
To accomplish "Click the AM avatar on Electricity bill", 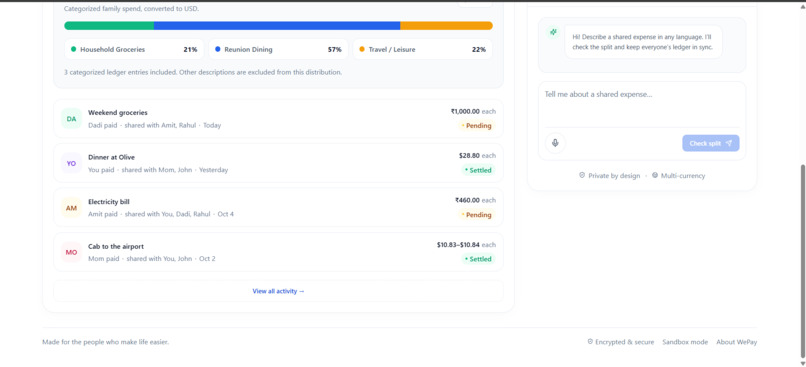I will point(71,208).
